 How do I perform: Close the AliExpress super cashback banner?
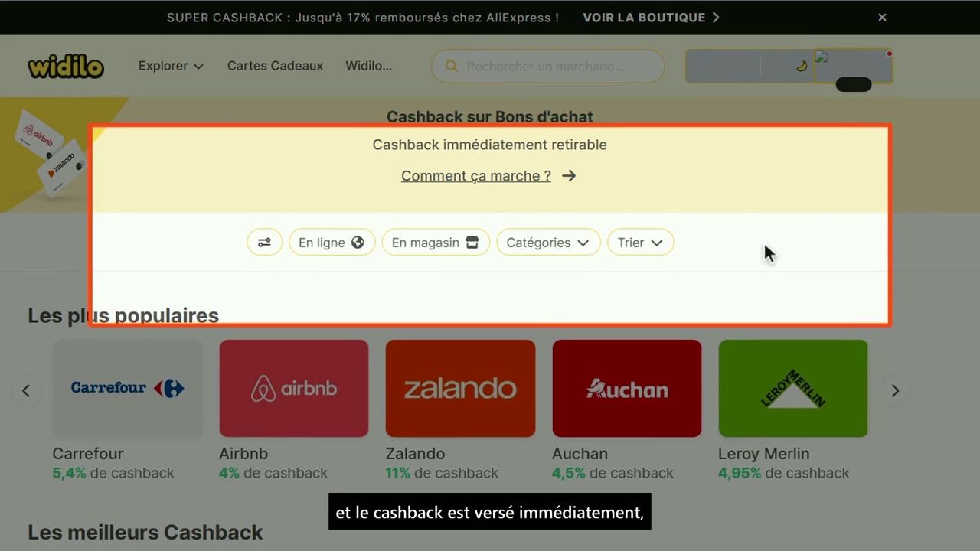point(882,18)
